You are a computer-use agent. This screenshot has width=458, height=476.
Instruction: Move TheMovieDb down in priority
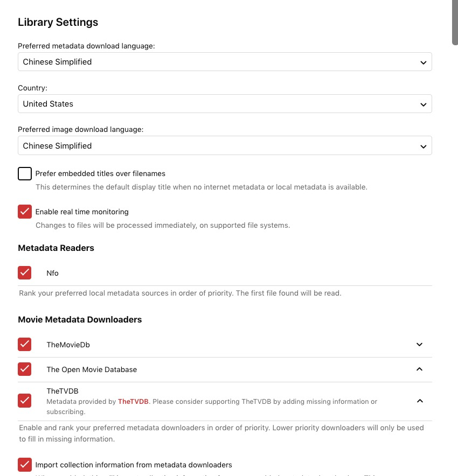pos(420,345)
